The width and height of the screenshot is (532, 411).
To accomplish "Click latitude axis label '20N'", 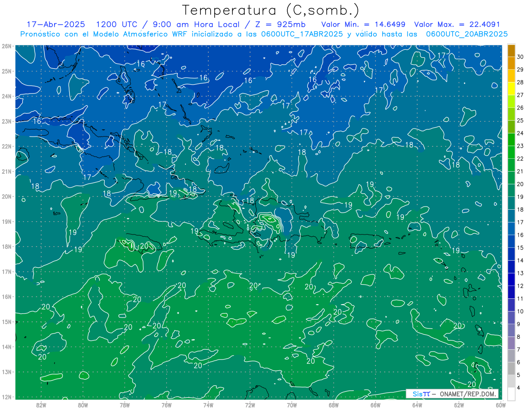I will pos(6,196).
